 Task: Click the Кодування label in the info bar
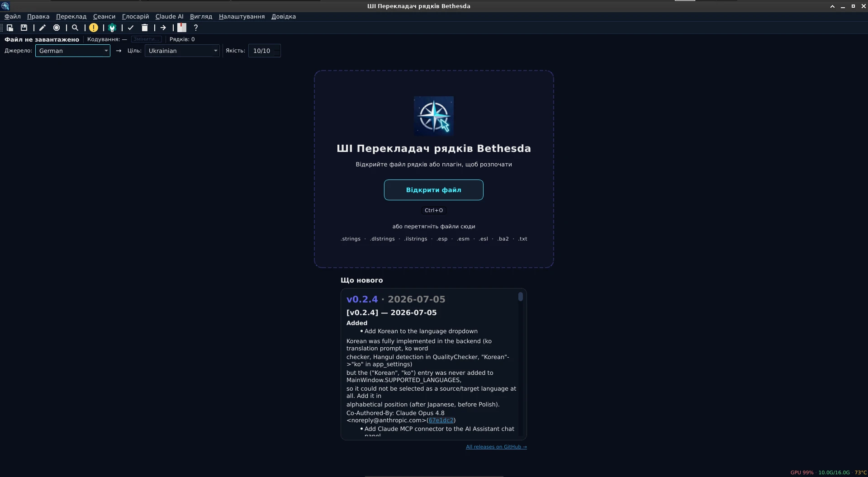click(107, 39)
